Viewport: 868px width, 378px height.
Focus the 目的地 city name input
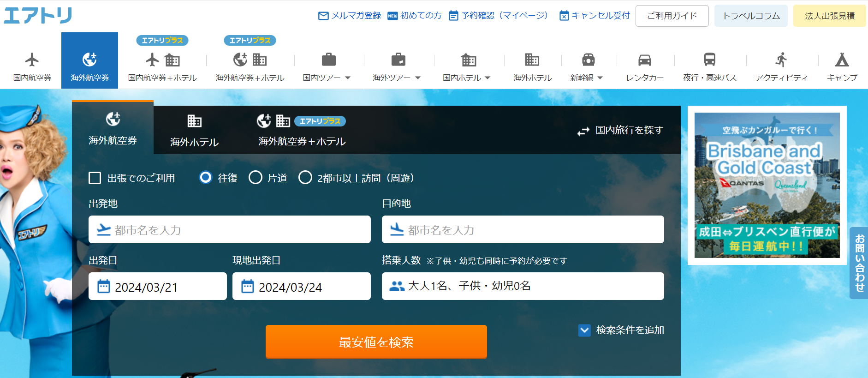click(523, 229)
